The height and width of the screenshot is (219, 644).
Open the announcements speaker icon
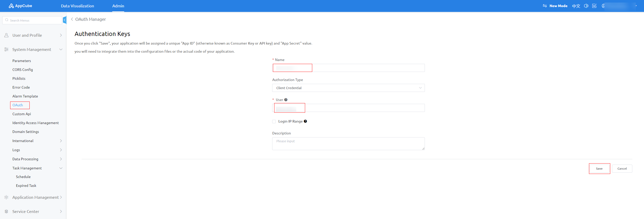586,6
